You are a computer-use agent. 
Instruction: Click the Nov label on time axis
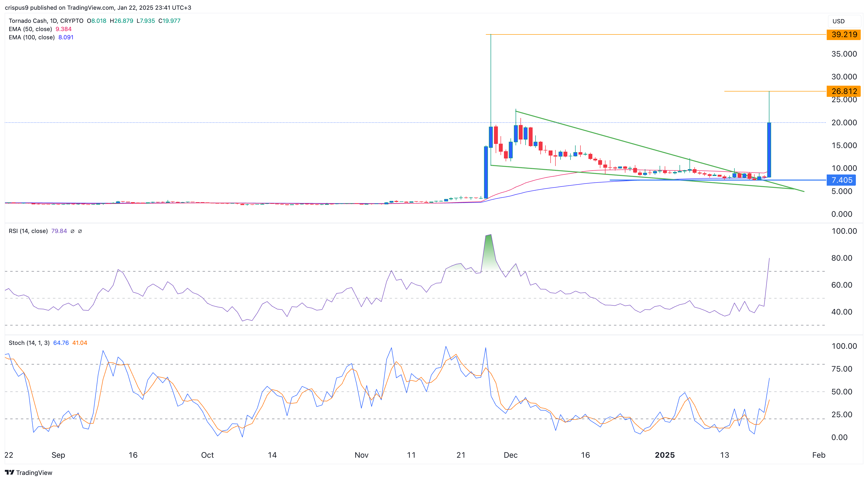pyautogui.click(x=362, y=455)
